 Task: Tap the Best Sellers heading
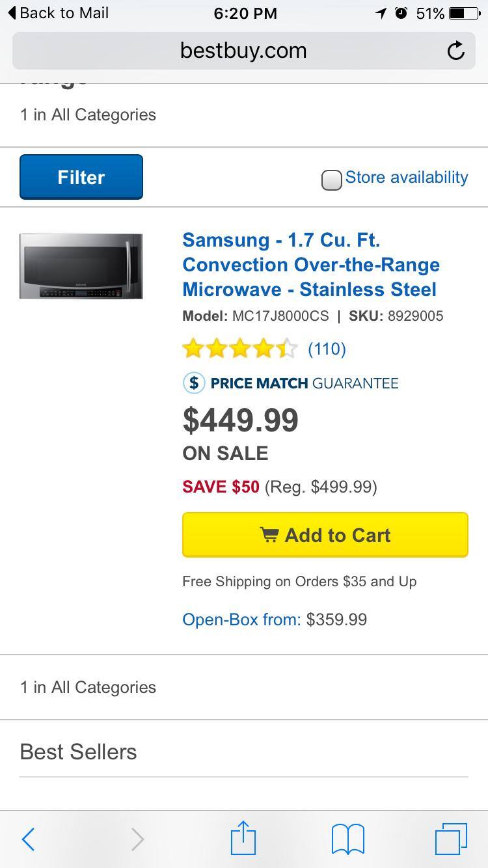click(x=79, y=752)
